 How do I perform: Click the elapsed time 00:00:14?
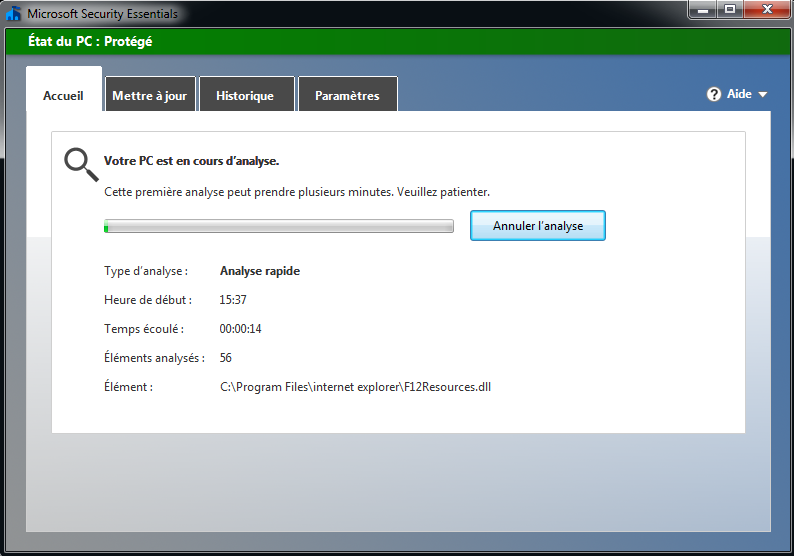pos(241,329)
